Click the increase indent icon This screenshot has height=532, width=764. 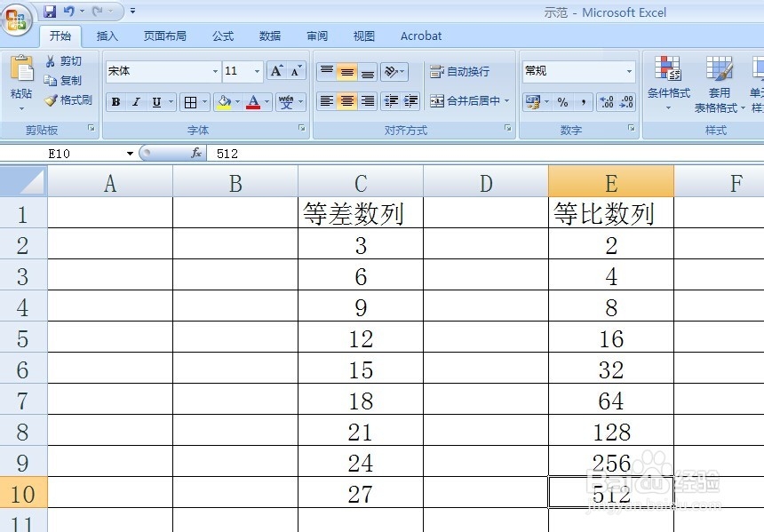pos(410,101)
